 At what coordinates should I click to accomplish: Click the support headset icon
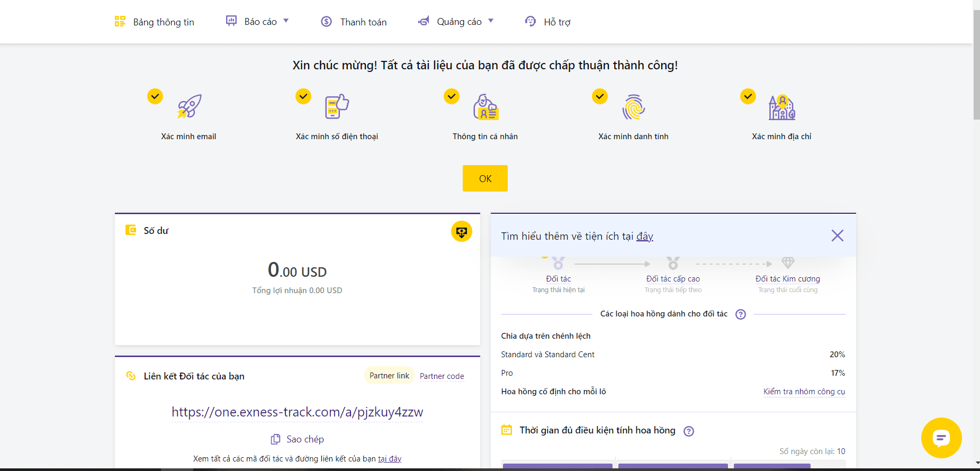pyautogui.click(x=531, y=21)
